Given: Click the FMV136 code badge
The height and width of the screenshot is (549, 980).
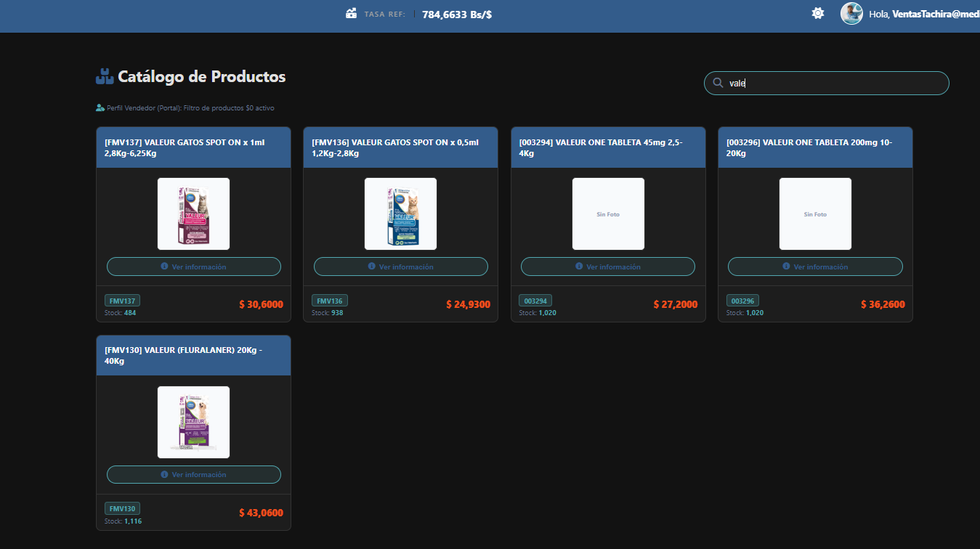Looking at the screenshot, I should click(329, 301).
